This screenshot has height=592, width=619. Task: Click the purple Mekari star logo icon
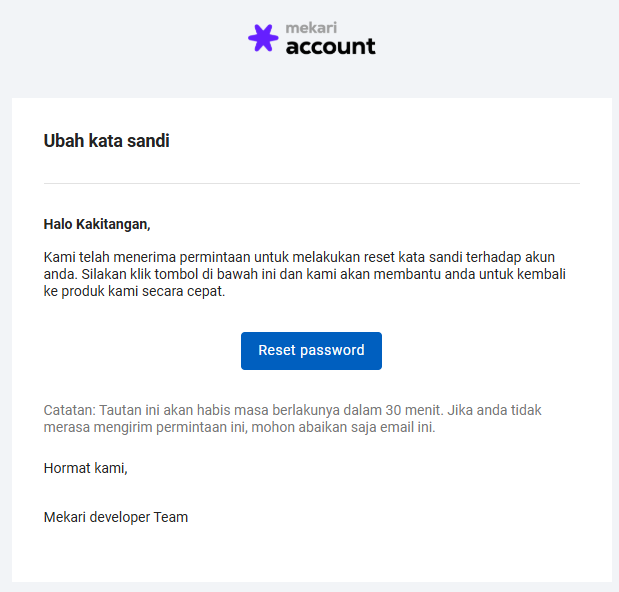[263, 38]
